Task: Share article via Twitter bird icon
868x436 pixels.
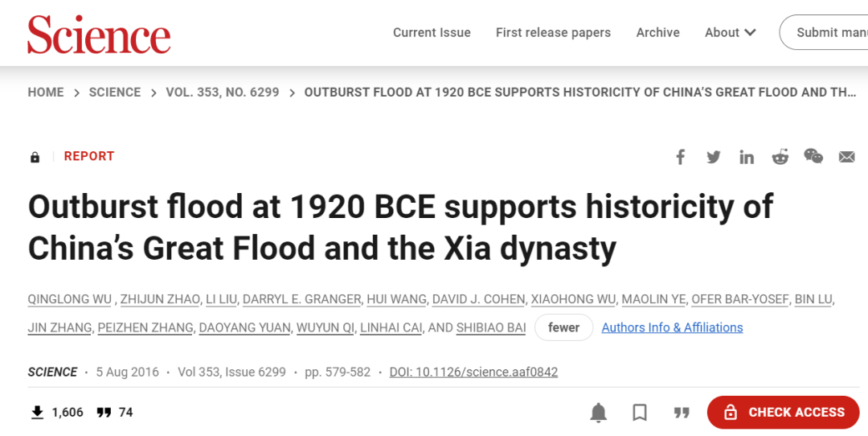Action: tap(714, 157)
